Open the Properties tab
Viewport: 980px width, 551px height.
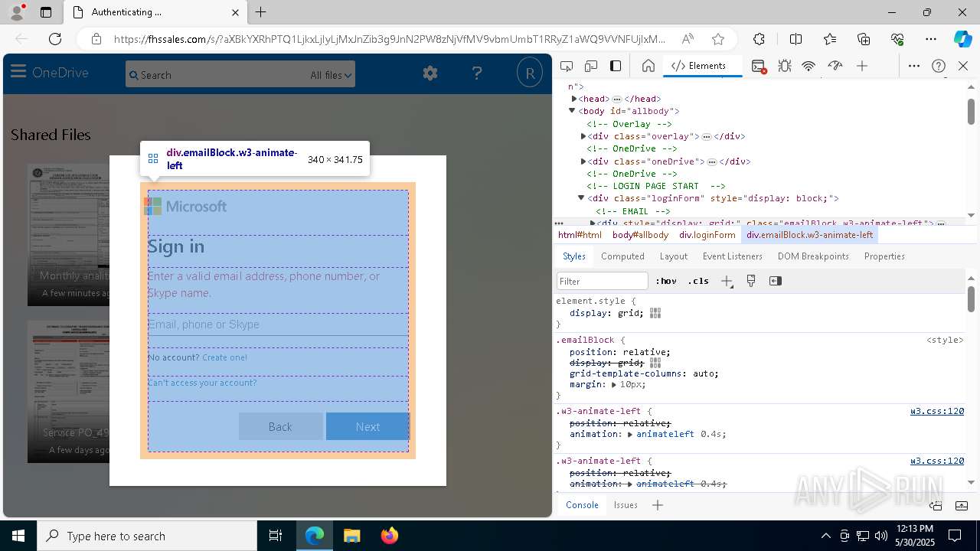pos(884,256)
